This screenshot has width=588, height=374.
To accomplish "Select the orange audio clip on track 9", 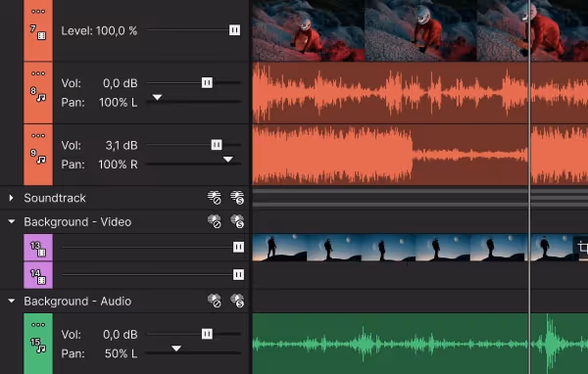I will point(420,155).
